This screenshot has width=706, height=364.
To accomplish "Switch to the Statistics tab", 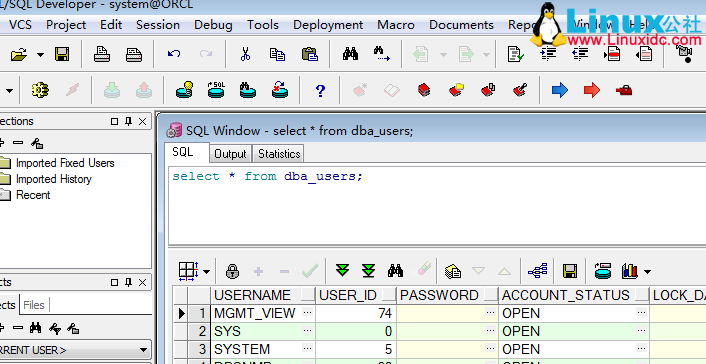I will (279, 154).
